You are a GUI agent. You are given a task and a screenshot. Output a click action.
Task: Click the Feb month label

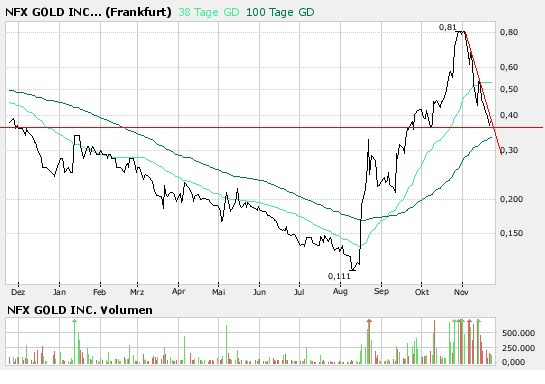coord(99,292)
